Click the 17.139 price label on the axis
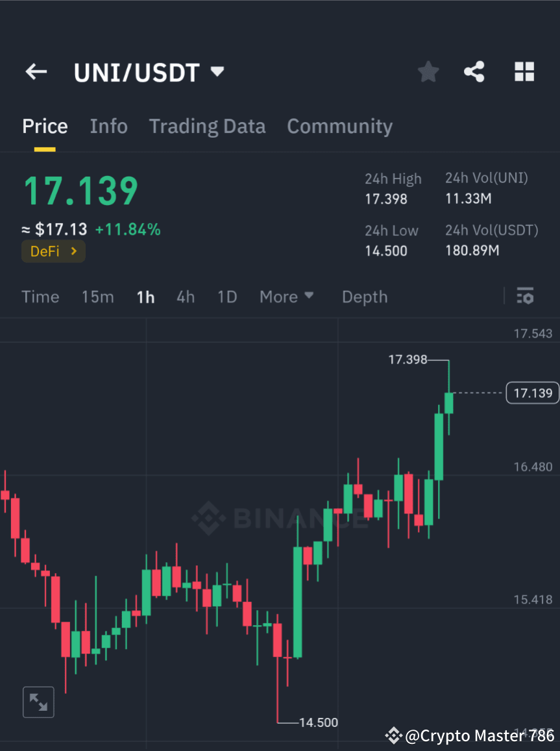Image resolution: width=560 pixels, height=751 pixels. point(532,393)
